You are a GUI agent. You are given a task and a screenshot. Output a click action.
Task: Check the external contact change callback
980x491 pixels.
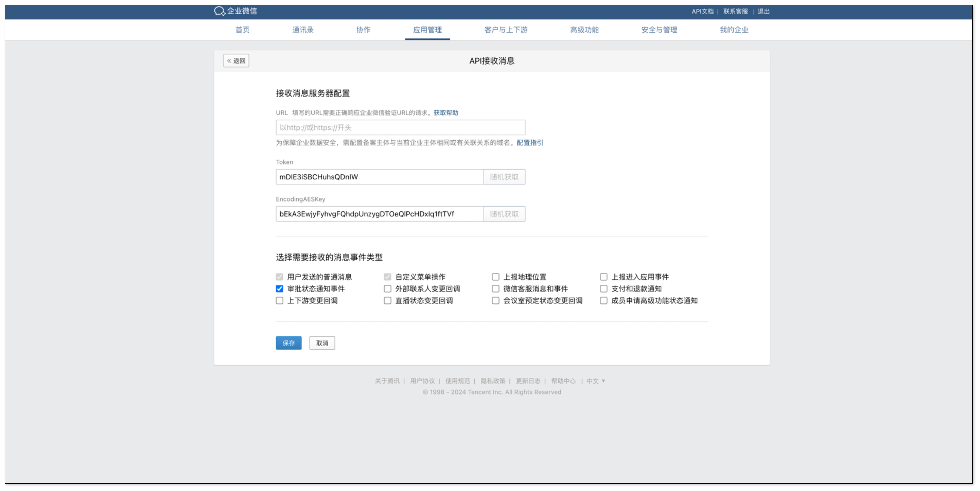point(387,289)
